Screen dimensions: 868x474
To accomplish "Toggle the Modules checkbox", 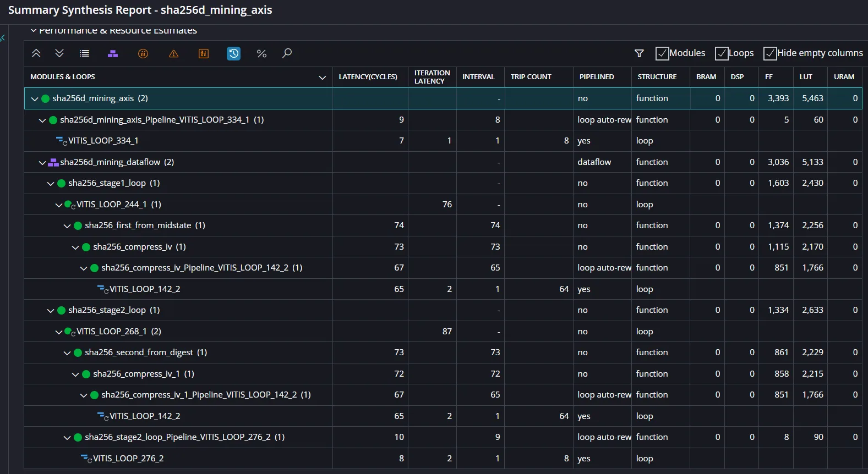I will tap(662, 53).
